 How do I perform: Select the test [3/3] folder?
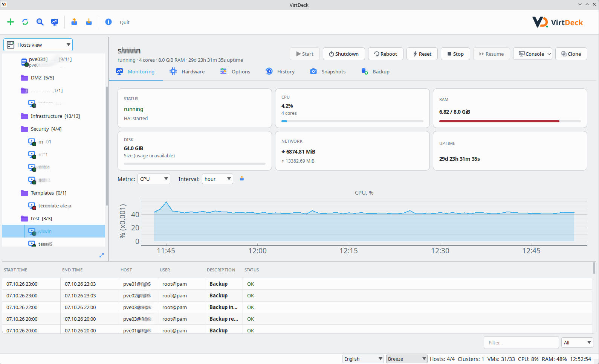41,218
